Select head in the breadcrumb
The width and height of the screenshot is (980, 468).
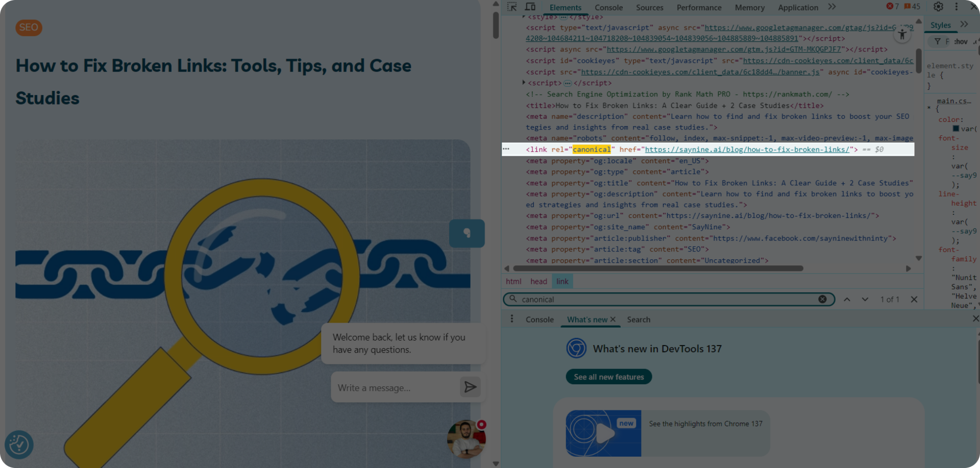click(x=538, y=281)
